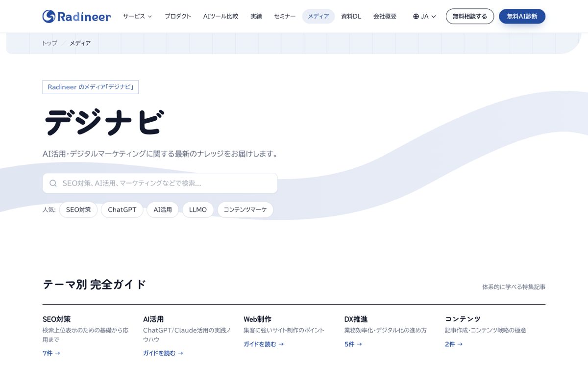The image size is (588, 368).
Task: Click 5件 → under DX推進
Action: (x=353, y=344)
